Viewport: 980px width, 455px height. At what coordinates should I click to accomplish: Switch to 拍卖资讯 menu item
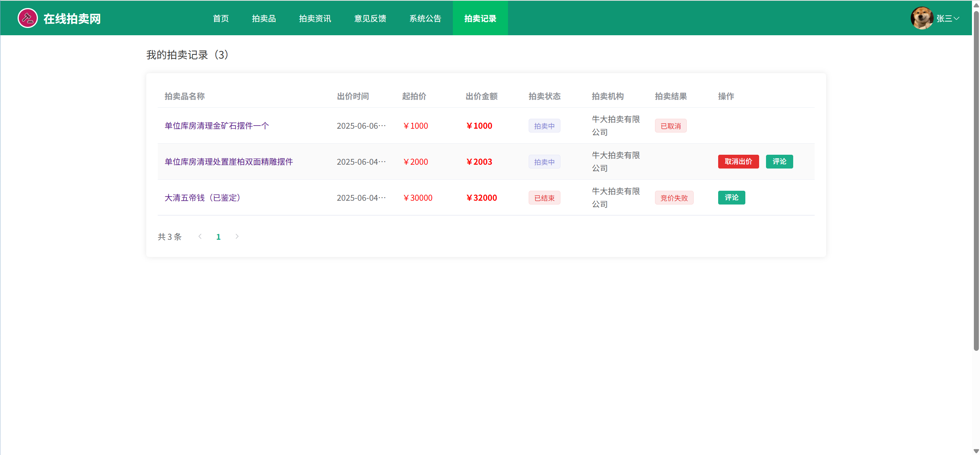pyautogui.click(x=315, y=18)
